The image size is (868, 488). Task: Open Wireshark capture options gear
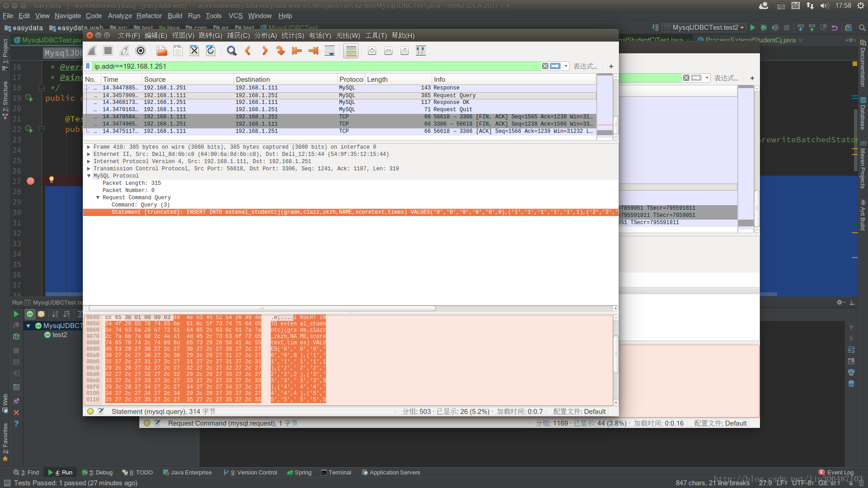coord(141,51)
